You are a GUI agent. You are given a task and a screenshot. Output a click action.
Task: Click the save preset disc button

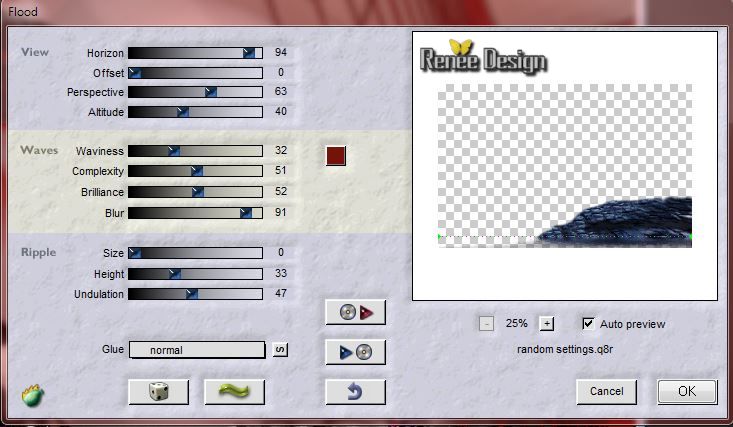(x=355, y=352)
